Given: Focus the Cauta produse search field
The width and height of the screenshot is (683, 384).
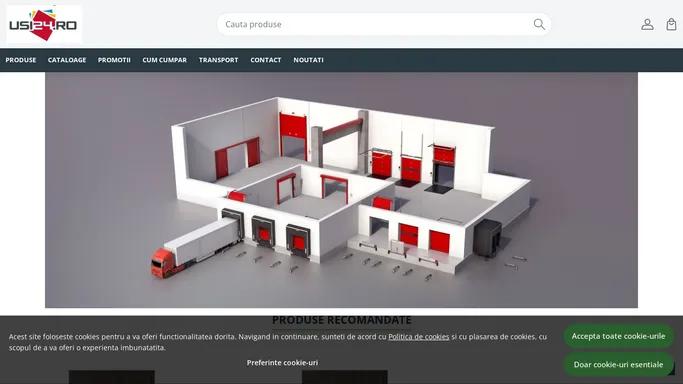Looking at the screenshot, I should (383, 24).
